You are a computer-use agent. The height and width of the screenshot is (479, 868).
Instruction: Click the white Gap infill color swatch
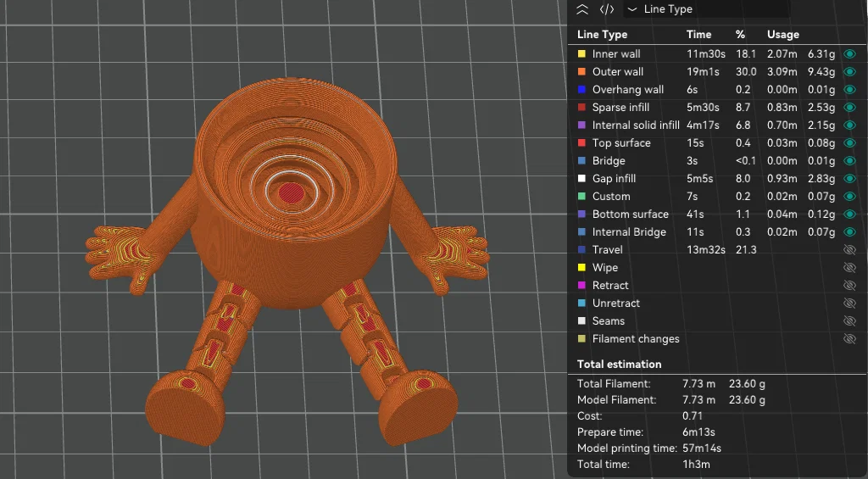tap(581, 178)
